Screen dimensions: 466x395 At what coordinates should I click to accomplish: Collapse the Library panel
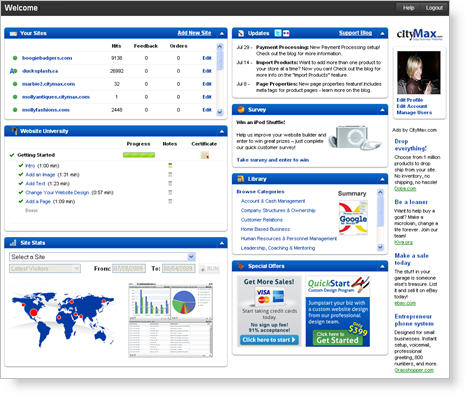382,180
